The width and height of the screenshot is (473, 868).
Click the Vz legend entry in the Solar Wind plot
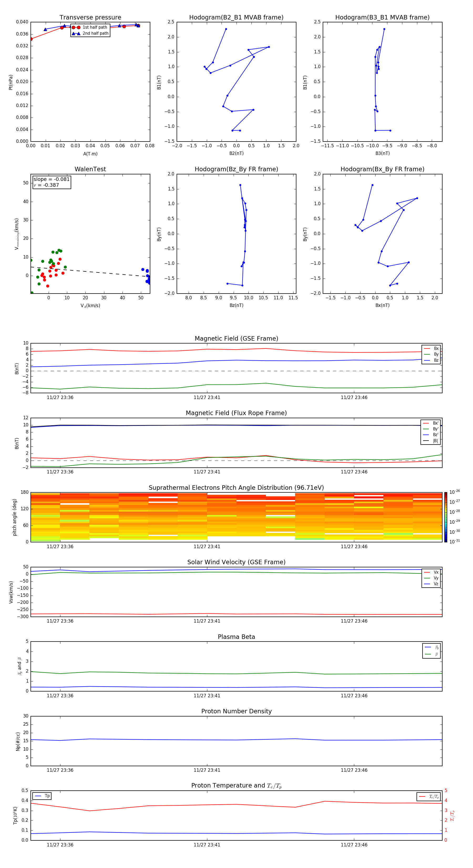click(431, 584)
